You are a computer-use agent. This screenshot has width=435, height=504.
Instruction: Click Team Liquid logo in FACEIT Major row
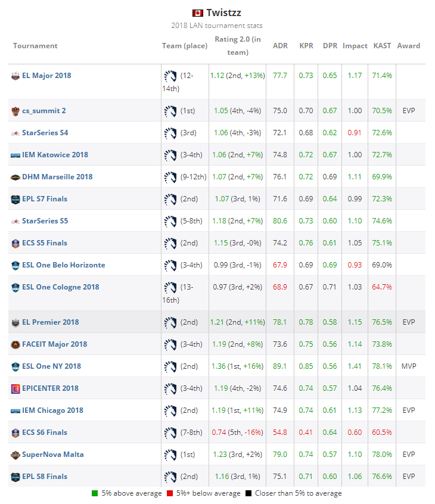(170, 344)
